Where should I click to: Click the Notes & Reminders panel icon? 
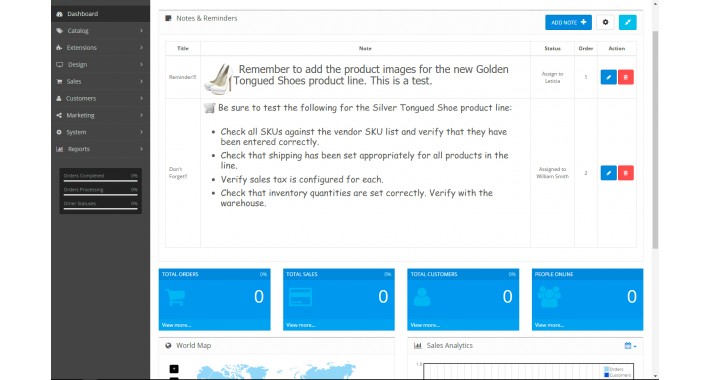click(x=168, y=18)
